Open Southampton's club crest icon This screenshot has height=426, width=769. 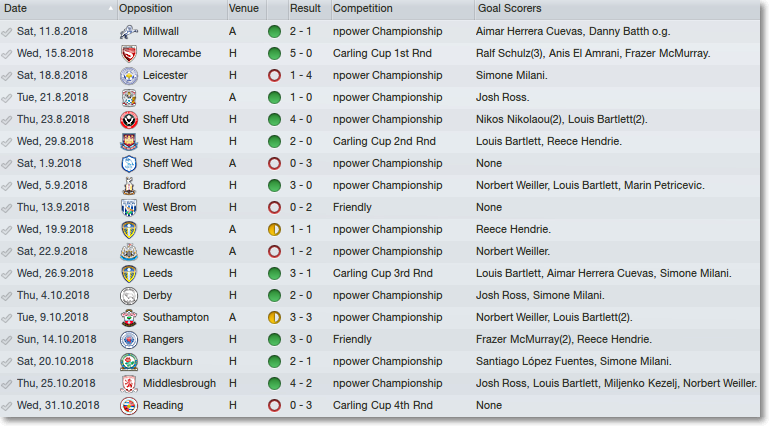pyautogui.click(x=129, y=318)
